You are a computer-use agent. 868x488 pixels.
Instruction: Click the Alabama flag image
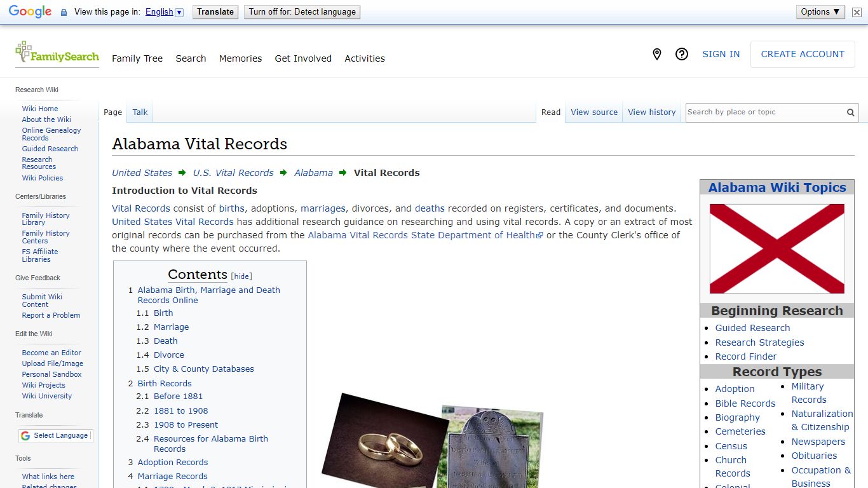click(777, 248)
